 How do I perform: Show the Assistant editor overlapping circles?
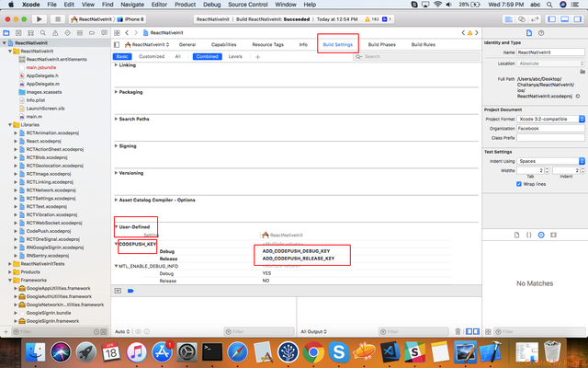[x=522, y=19]
